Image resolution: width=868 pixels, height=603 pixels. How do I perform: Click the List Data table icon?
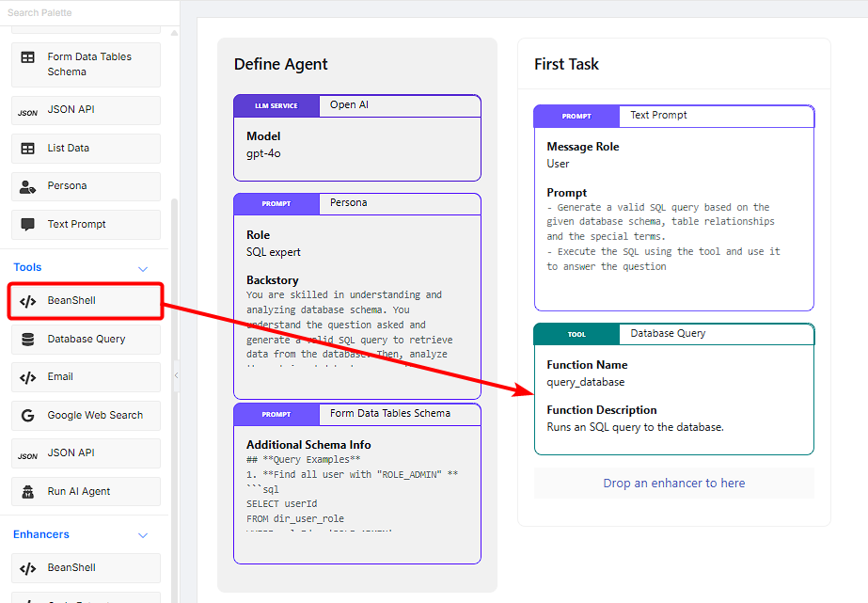coord(27,149)
